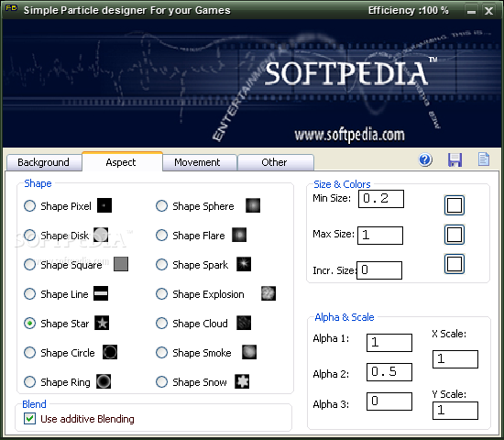
Task: Select the Shape Disk radio button
Action: click(x=30, y=235)
